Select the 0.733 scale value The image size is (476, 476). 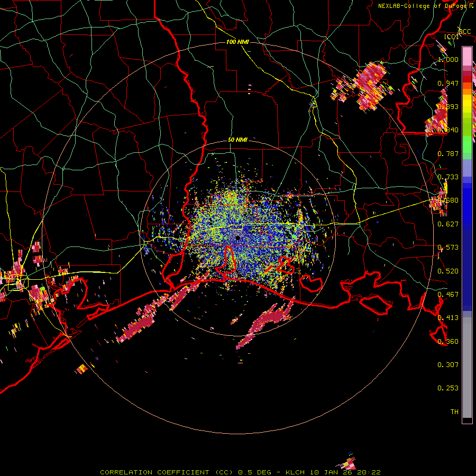point(448,177)
